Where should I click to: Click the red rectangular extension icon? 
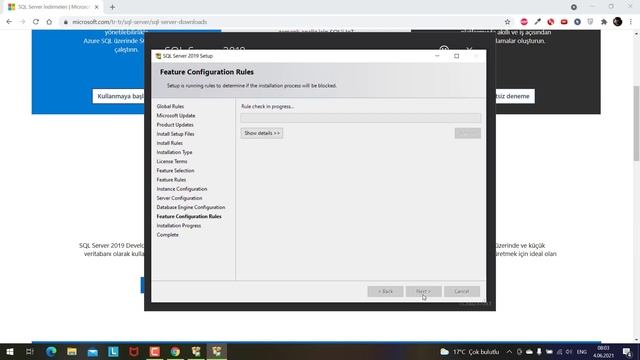tap(564, 22)
